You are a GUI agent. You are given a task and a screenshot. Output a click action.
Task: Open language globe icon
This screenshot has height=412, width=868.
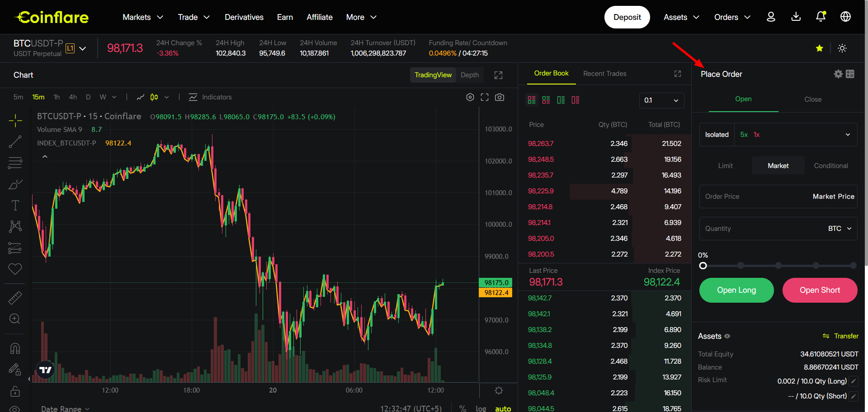[845, 17]
